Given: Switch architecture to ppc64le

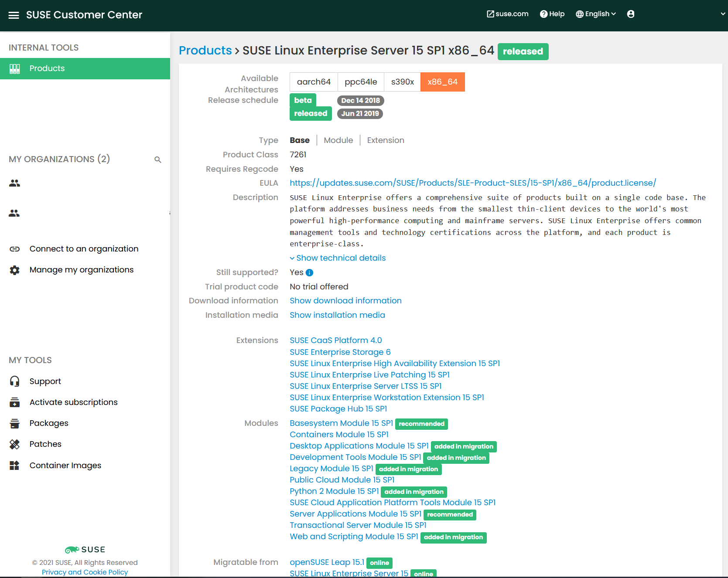Looking at the screenshot, I should (x=360, y=82).
